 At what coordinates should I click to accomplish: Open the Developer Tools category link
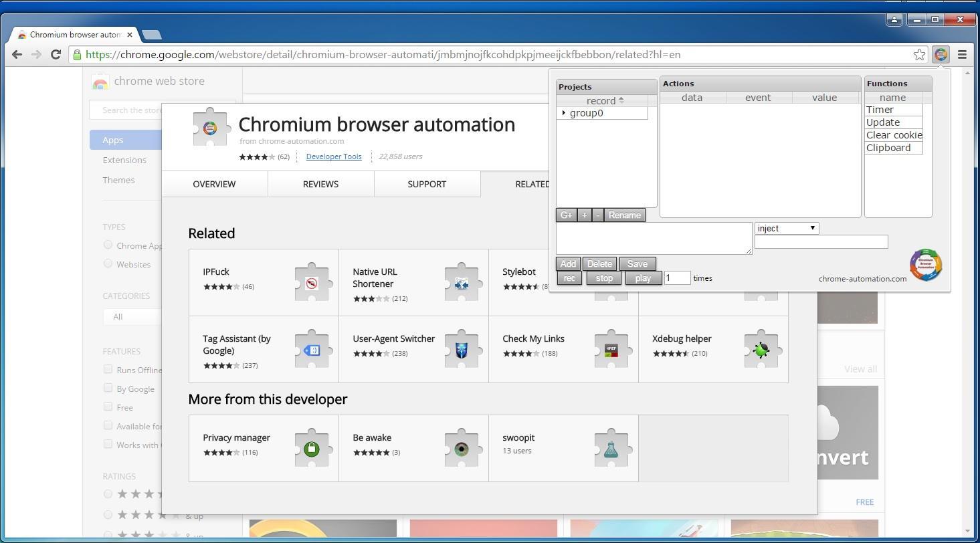(334, 156)
